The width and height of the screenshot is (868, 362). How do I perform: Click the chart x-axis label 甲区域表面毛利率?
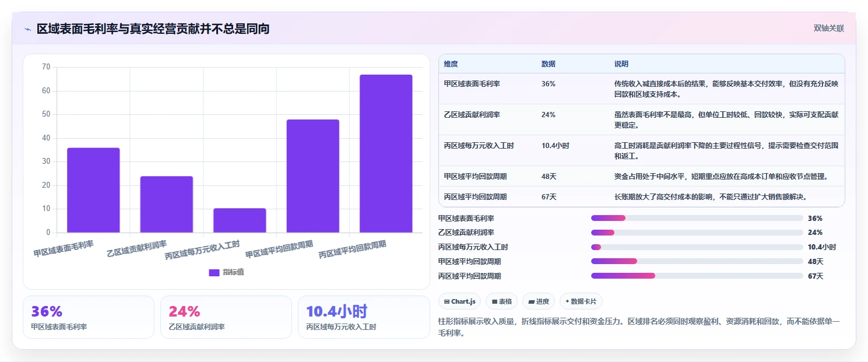(x=64, y=249)
